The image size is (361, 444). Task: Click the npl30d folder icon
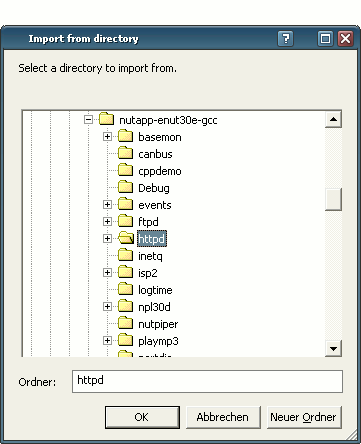[x=126, y=306]
